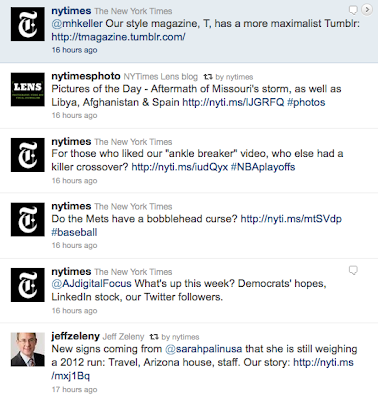Click the jeffzeleny username
378x400 pixels.
point(76,336)
